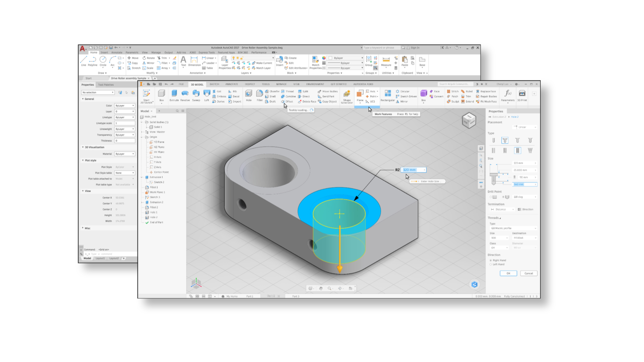Screen dimensions: 644x362
Task: Click Cancel in the hole Properties panel
Action: pos(529,274)
